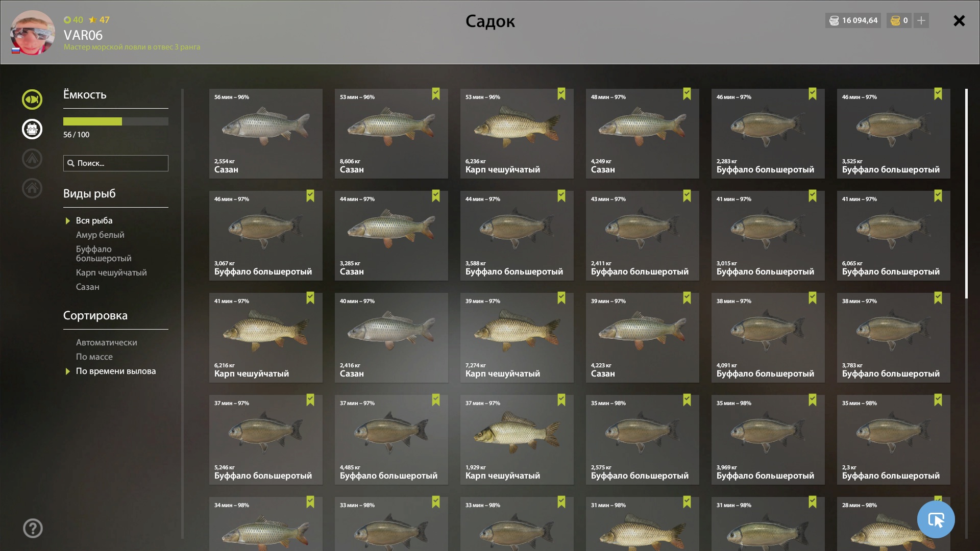Click the silver coins balance 16 094,64

[853, 20]
